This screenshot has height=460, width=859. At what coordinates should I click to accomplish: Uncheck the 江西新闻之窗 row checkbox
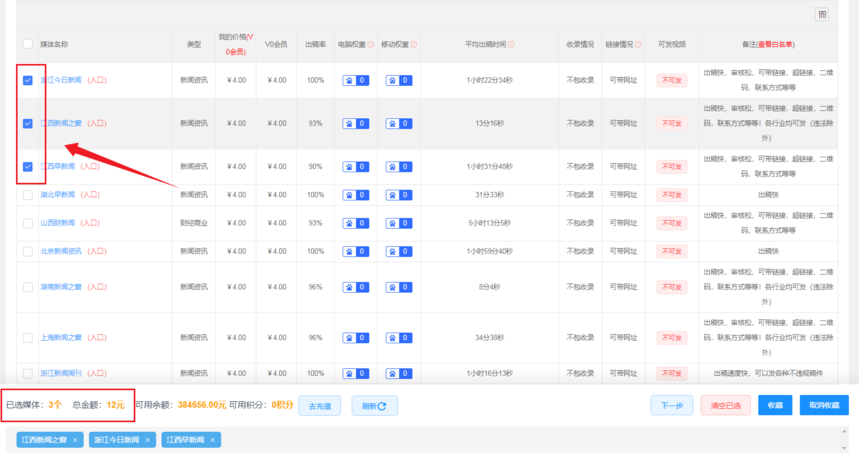(28, 124)
